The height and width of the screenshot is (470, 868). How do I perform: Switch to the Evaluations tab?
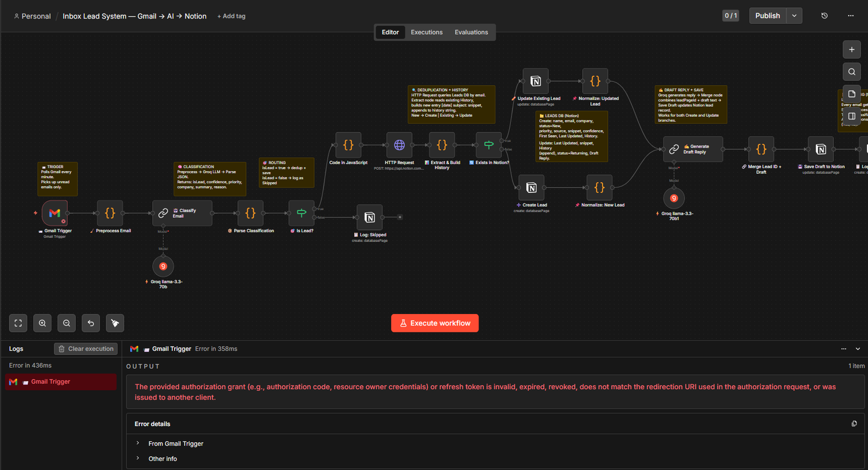pos(471,32)
